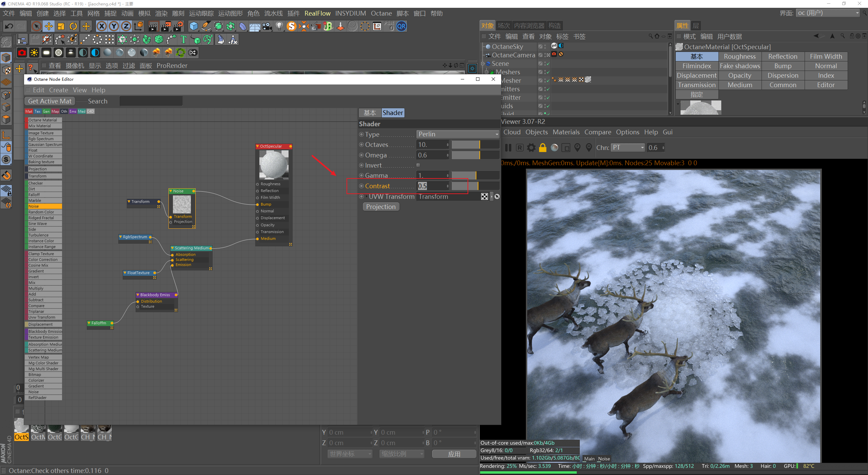Adjust the Omega slider
868x475 pixels.
click(x=475, y=155)
